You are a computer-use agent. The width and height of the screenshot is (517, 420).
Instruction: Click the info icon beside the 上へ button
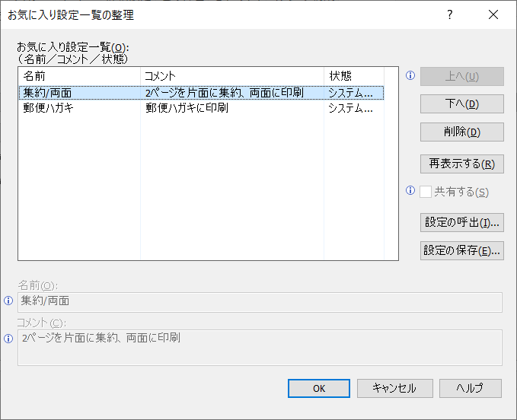[x=410, y=76]
